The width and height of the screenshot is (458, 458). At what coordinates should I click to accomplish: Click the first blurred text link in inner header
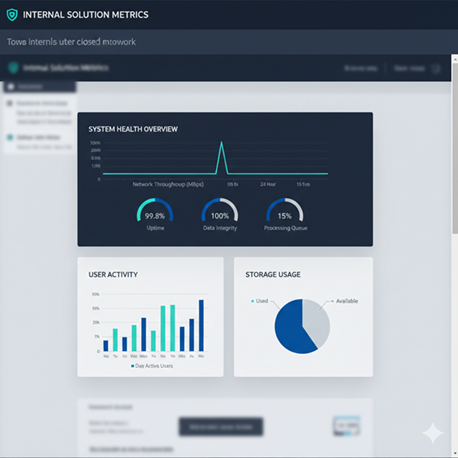click(361, 68)
